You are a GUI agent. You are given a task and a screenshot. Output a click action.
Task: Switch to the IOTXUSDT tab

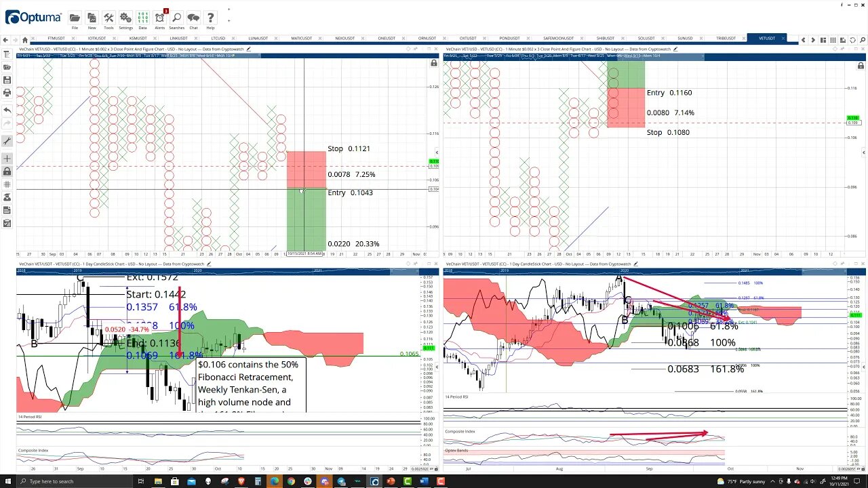tap(97, 39)
